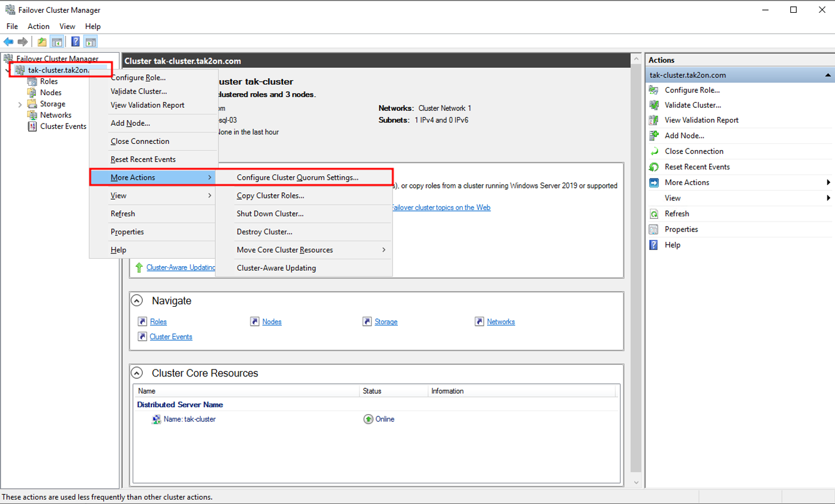Click the Configure Role icon in Actions pane
The width and height of the screenshot is (835, 504).
[654, 90]
